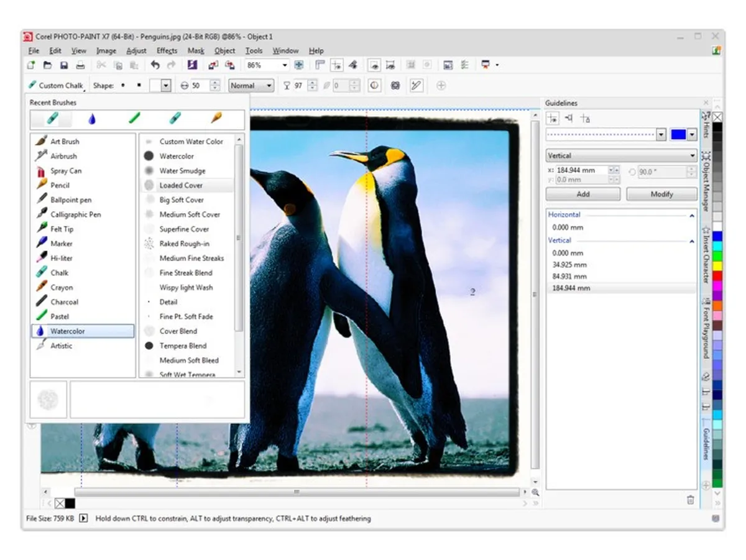Select the Charcoal brush category
This screenshot has width=746, height=560.
tap(64, 302)
